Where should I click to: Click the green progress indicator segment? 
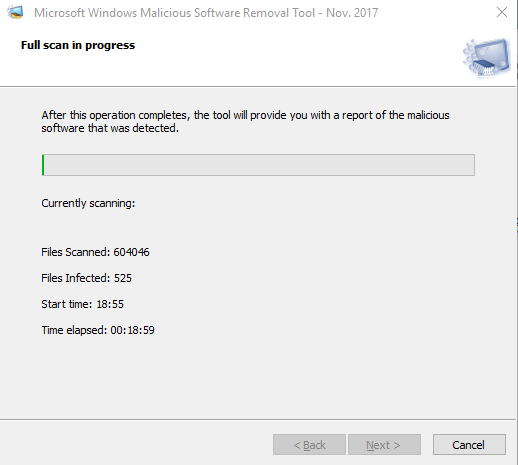(43, 165)
